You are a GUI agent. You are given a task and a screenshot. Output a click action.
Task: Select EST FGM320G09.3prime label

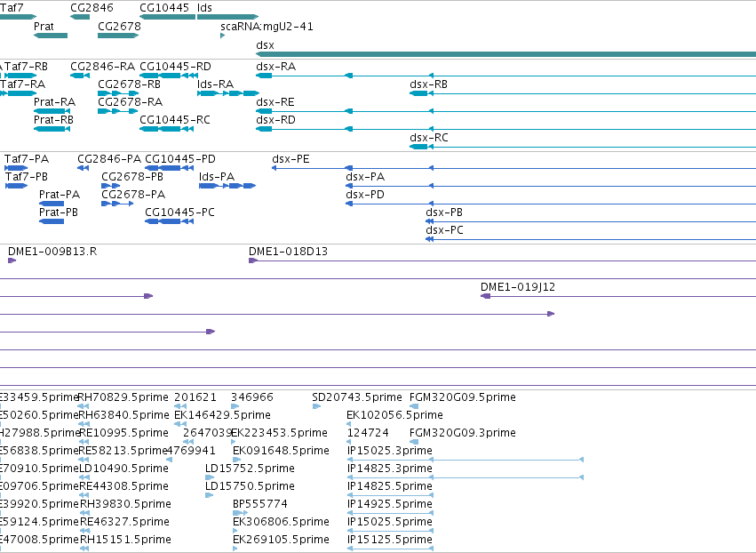pos(462,433)
